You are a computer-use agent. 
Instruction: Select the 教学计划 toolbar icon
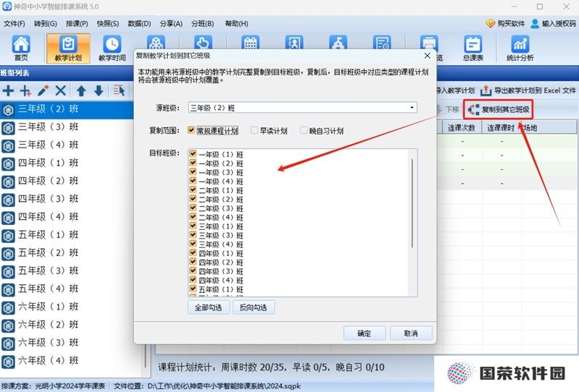click(x=68, y=48)
